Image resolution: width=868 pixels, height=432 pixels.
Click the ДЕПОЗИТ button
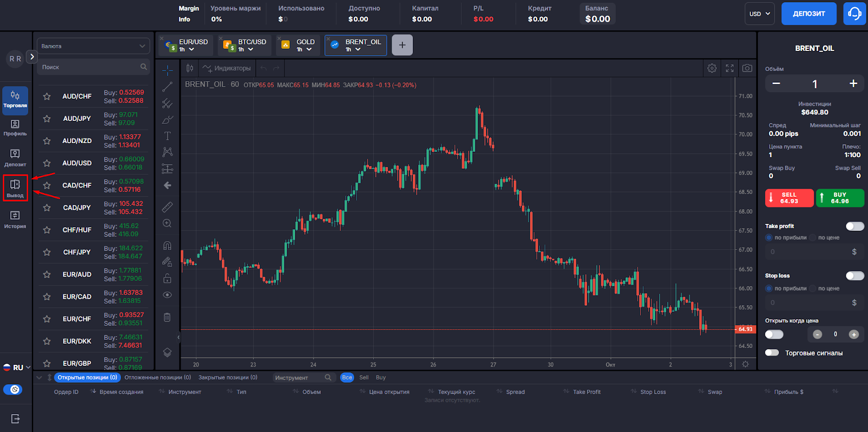[809, 14]
